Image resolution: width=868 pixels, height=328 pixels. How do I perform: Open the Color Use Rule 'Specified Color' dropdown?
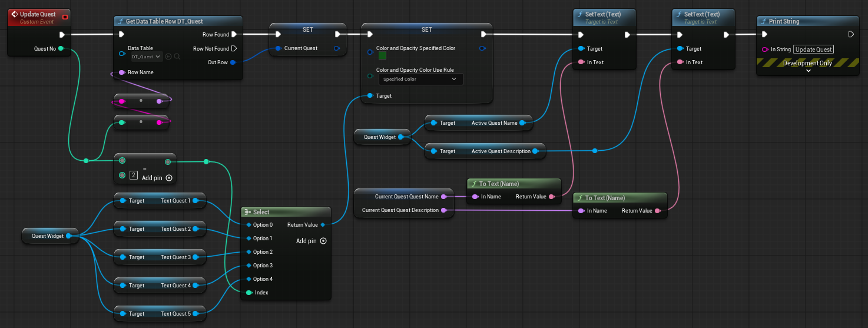pos(420,79)
